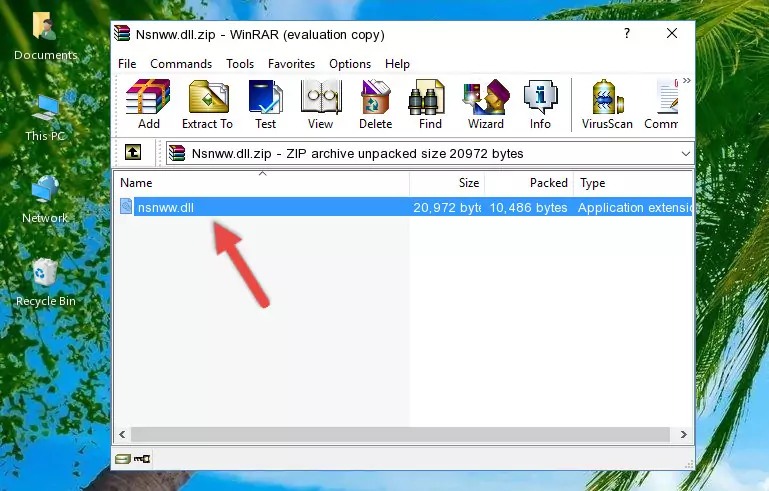Click the Comment toolbar icon
Viewport: 769px width, 491px height.
[x=662, y=104]
